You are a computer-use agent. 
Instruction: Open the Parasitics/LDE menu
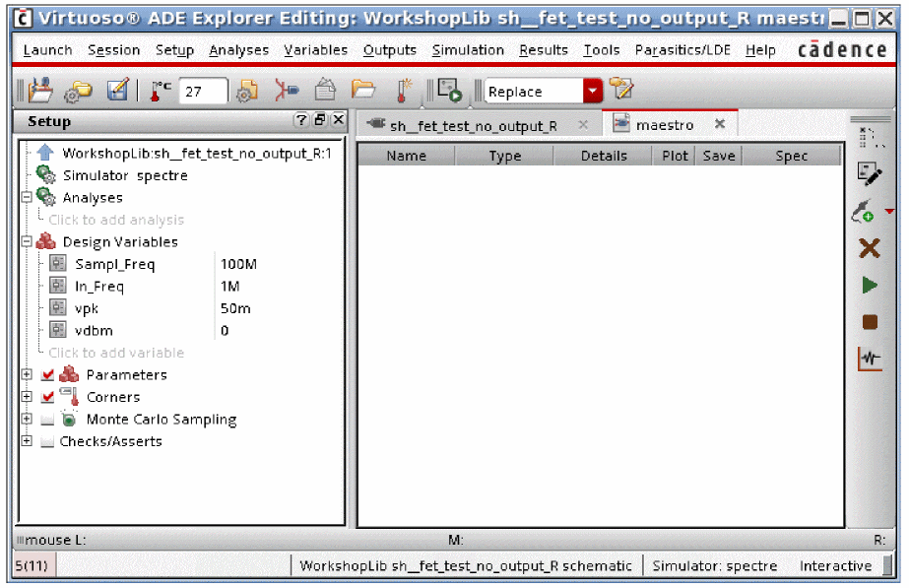click(682, 50)
